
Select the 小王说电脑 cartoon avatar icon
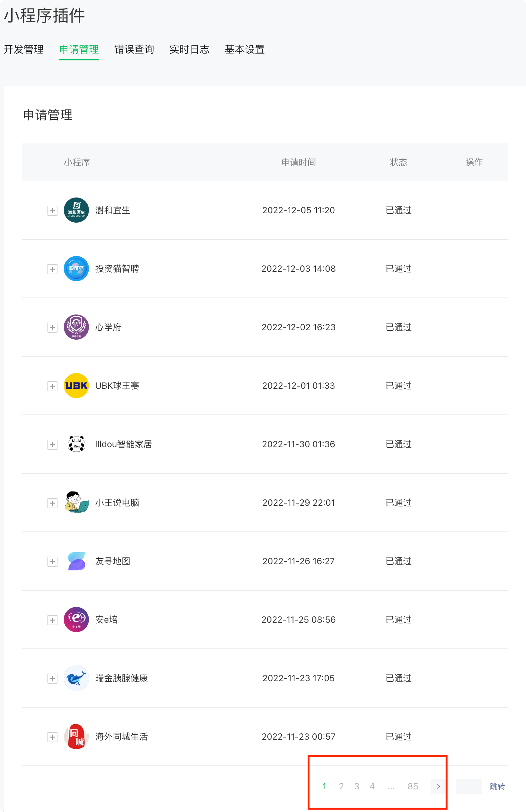click(76, 503)
